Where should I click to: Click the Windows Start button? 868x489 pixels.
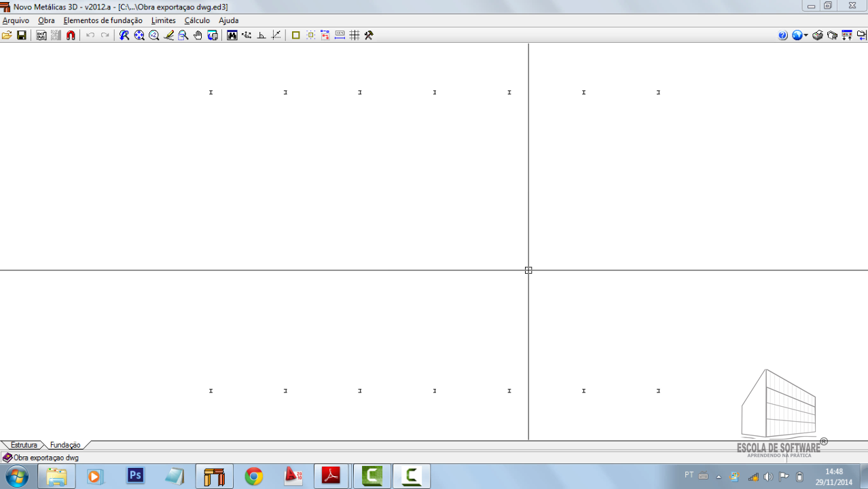pyautogui.click(x=16, y=476)
